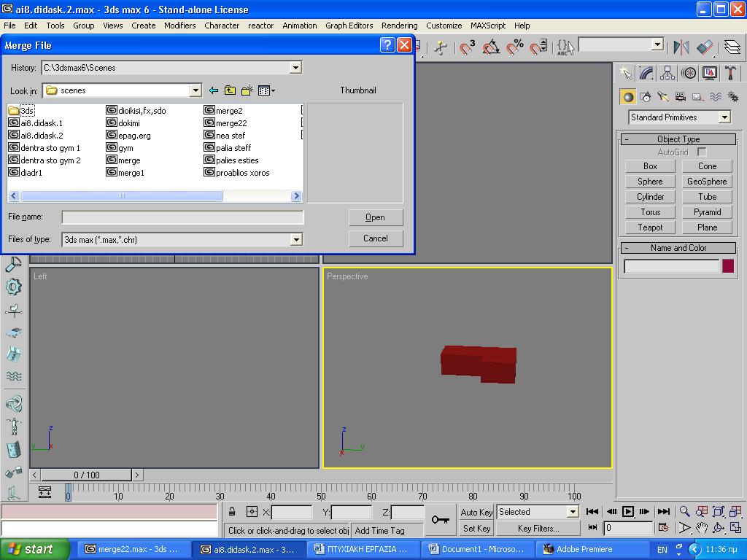The height and width of the screenshot is (560, 747).
Task: Open the Rendering menu
Action: [399, 26]
